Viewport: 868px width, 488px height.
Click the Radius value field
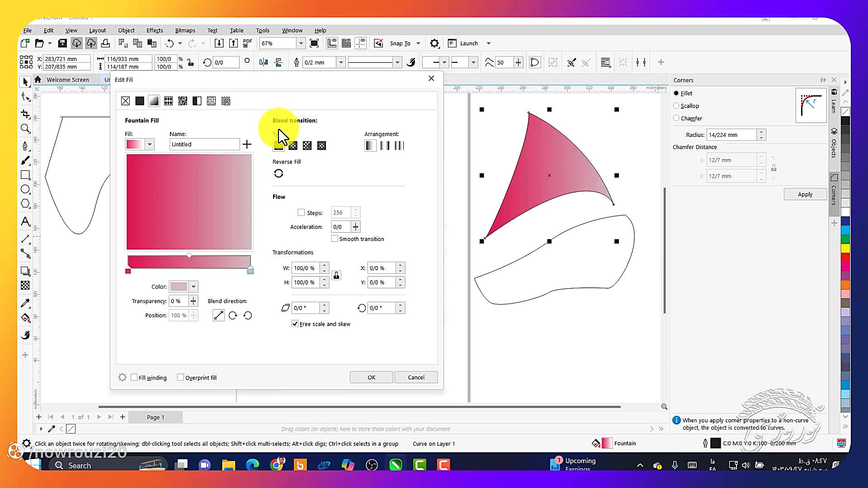tap(731, 135)
